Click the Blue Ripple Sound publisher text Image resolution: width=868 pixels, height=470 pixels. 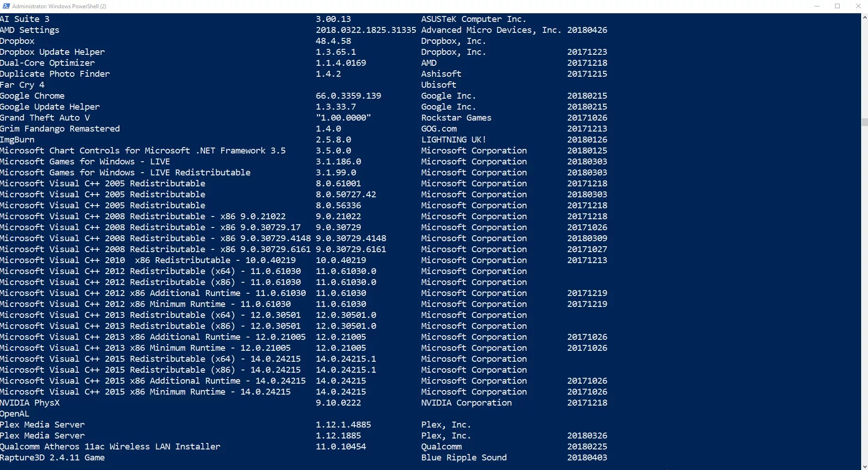tap(464, 458)
